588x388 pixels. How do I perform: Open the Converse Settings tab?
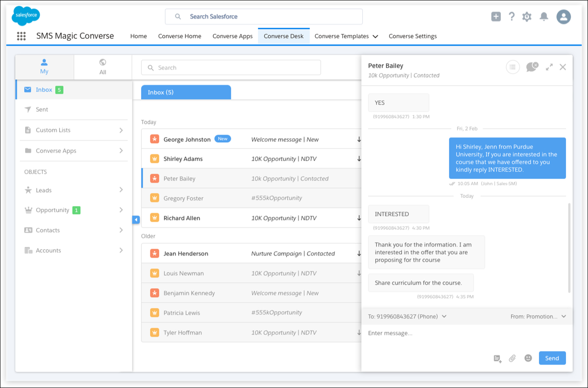[x=413, y=36]
